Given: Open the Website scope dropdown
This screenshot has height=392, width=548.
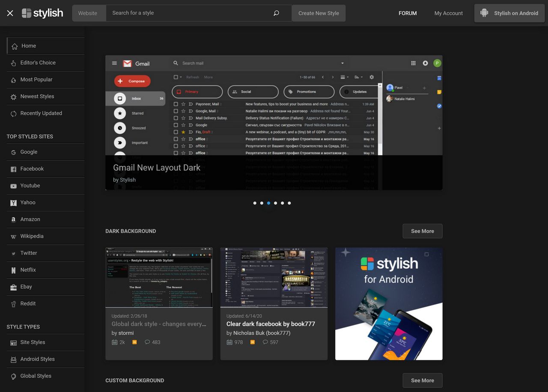Looking at the screenshot, I should [89, 13].
